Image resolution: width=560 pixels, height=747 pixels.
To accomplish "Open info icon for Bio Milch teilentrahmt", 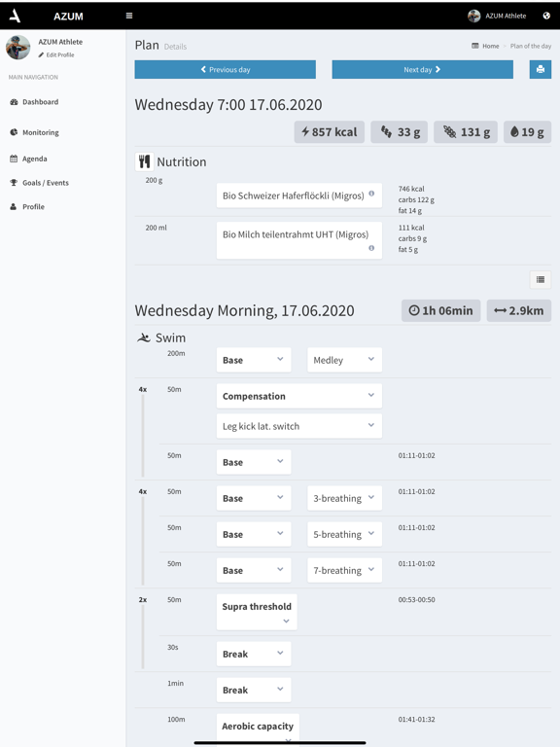I will coord(371,248).
